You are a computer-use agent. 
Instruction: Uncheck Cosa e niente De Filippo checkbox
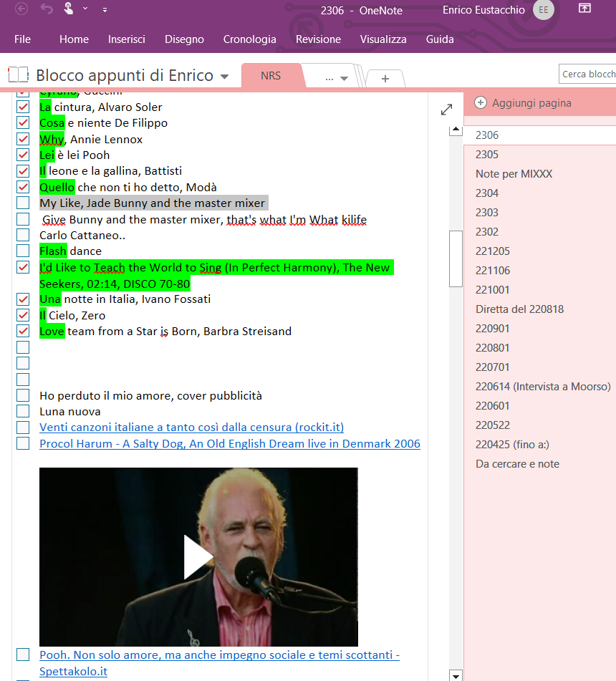tap(23, 123)
